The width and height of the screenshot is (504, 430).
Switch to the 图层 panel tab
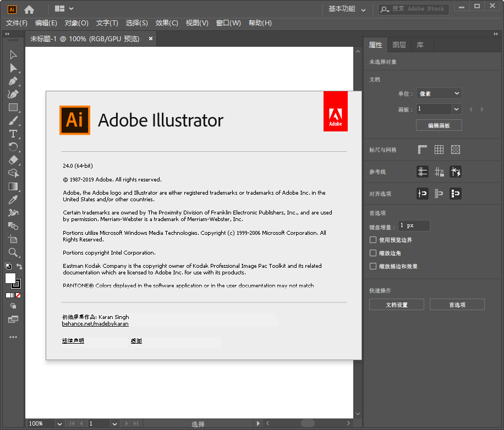pos(399,45)
